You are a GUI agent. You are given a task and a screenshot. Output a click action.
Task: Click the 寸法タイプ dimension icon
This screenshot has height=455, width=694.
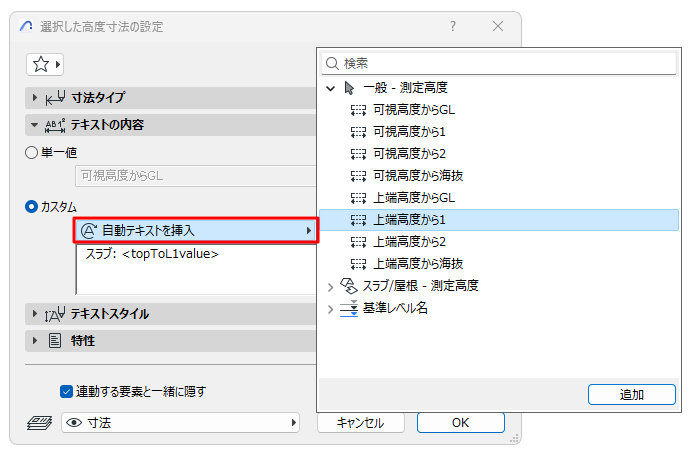(x=55, y=98)
